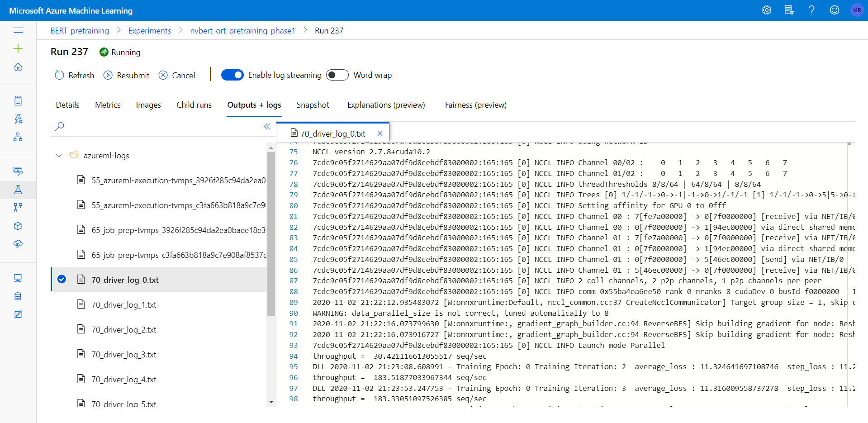Open the hamburger navigation menu

[18, 30]
